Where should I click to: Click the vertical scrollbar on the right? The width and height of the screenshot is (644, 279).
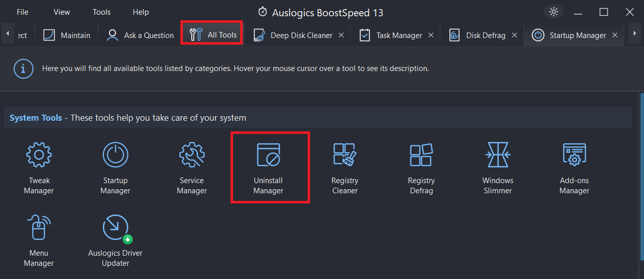[640, 183]
